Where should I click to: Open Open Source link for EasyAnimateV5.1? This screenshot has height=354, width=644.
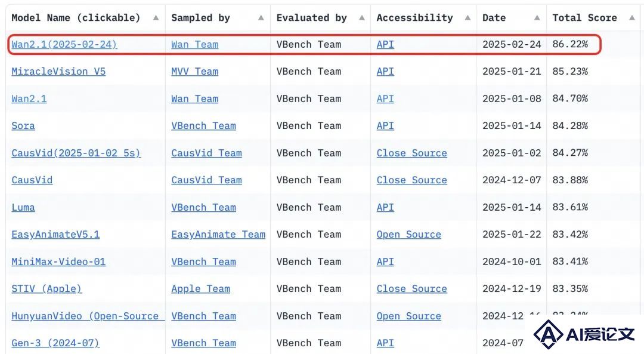pyautogui.click(x=408, y=235)
